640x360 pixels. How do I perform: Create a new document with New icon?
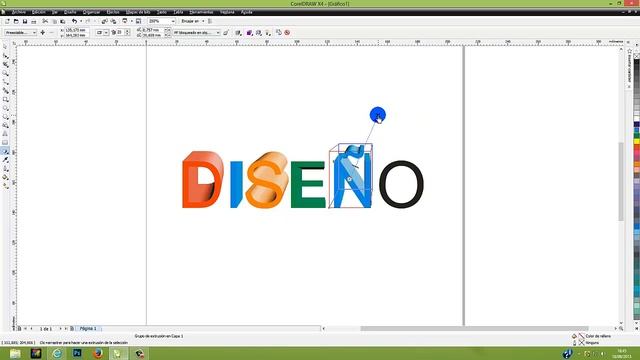7,21
